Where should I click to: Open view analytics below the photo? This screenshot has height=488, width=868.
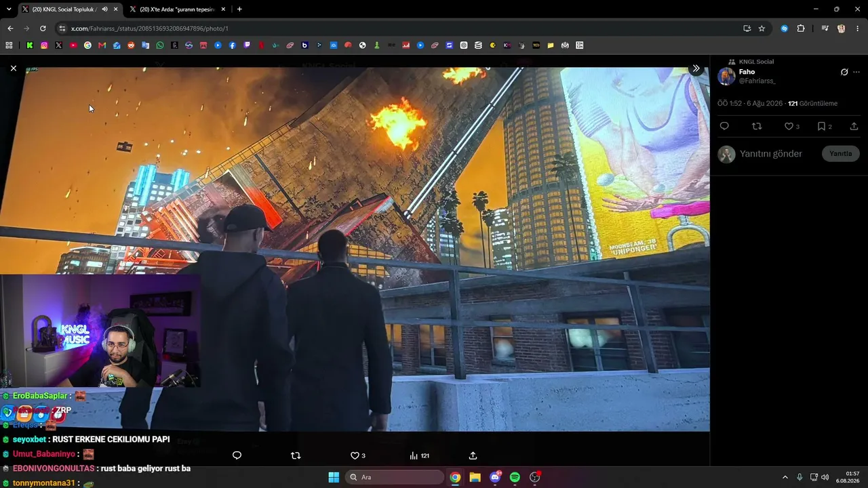pyautogui.click(x=419, y=455)
